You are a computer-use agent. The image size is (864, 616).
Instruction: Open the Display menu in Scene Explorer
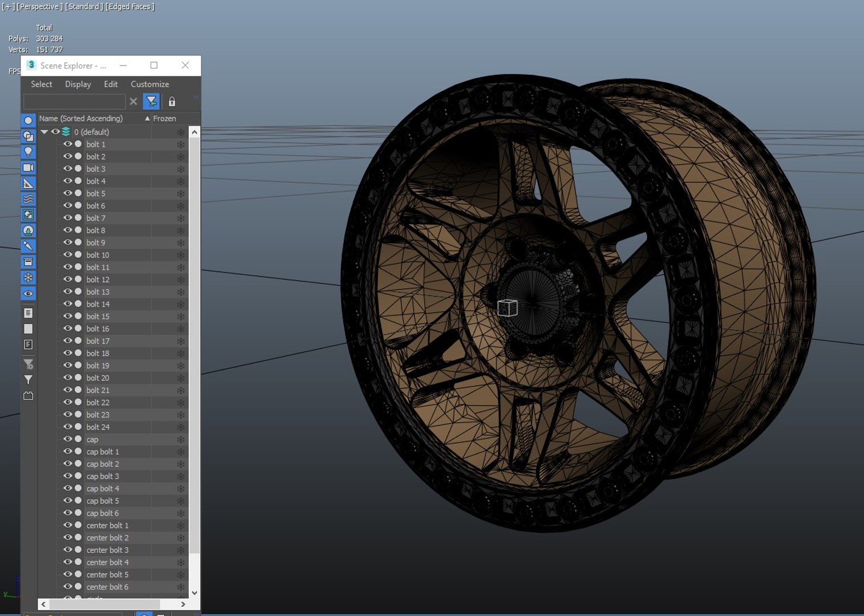[x=78, y=84]
